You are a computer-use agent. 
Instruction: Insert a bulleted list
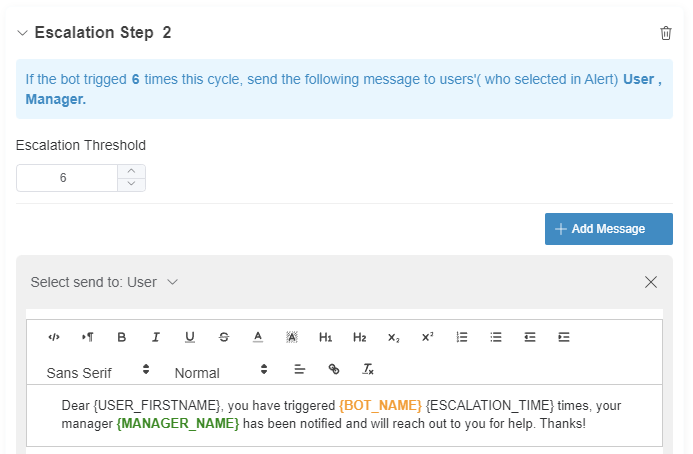point(496,337)
